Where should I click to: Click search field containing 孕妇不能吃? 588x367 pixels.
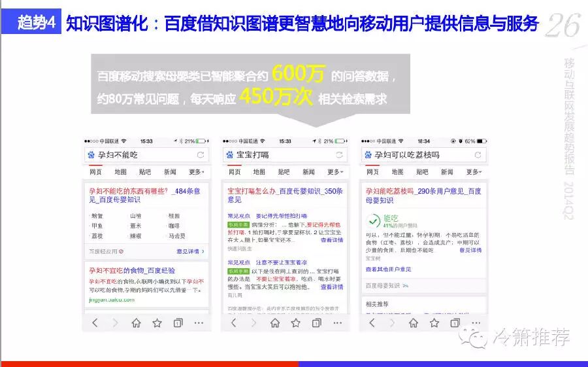coord(146,155)
